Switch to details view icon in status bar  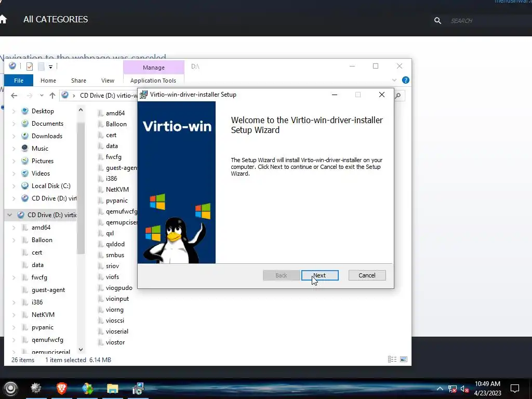pyautogui.click(x=392, y=360)
